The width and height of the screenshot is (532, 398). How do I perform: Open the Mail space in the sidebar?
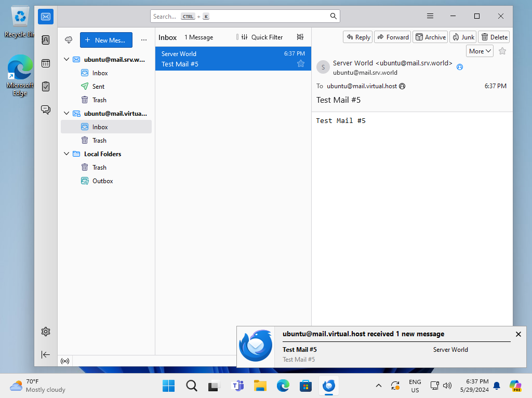click(46, 17)
